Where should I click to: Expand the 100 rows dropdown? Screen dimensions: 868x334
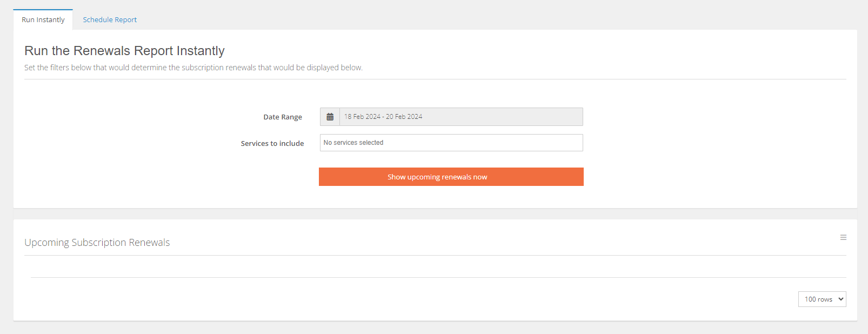pos(822,299)
